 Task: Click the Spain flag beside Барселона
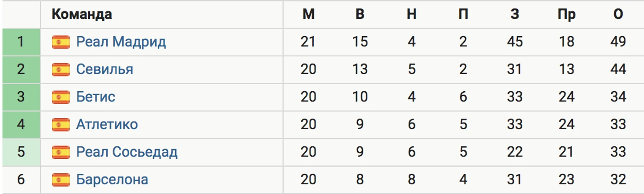click(x=61, y=180)
